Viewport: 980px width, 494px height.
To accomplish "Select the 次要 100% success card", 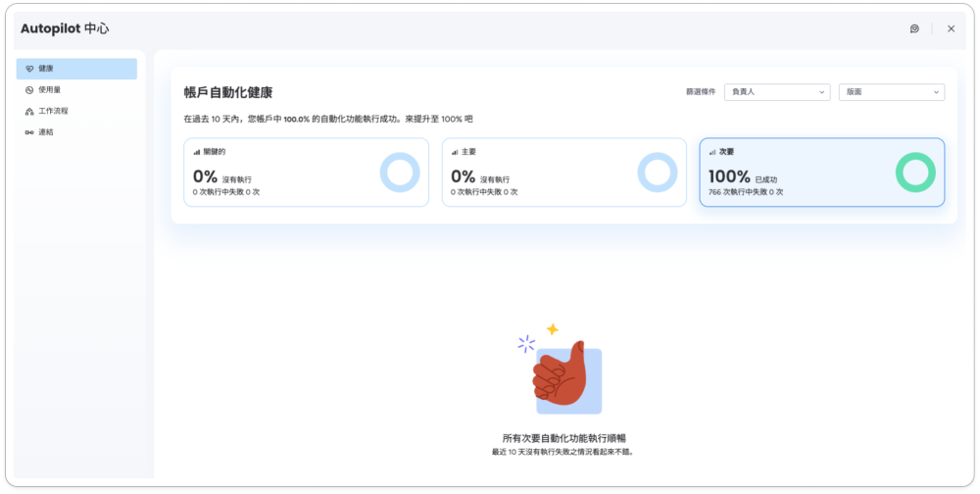I will click(821, 172).
